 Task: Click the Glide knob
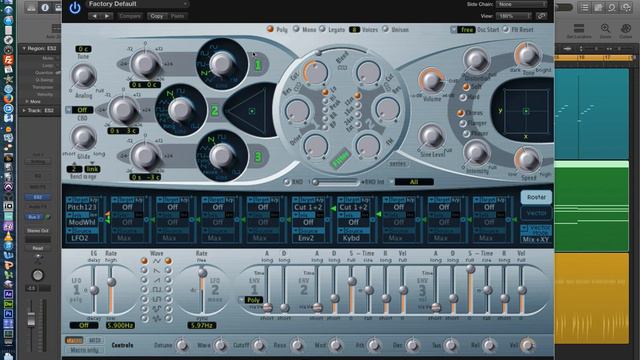pyautogui.click(x=83, y=137)
